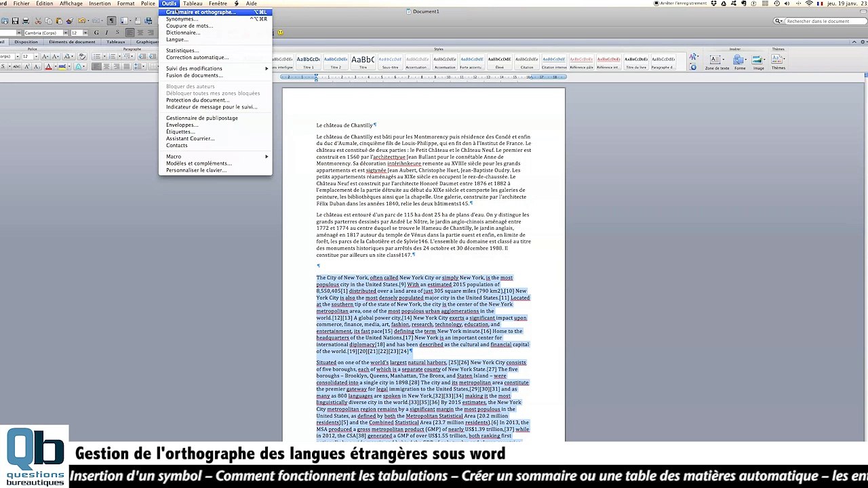Image resolution: width=868 pixels, height=488 pixels.
Task: Switch to Disposition ribbon tab
Action: 26,42
